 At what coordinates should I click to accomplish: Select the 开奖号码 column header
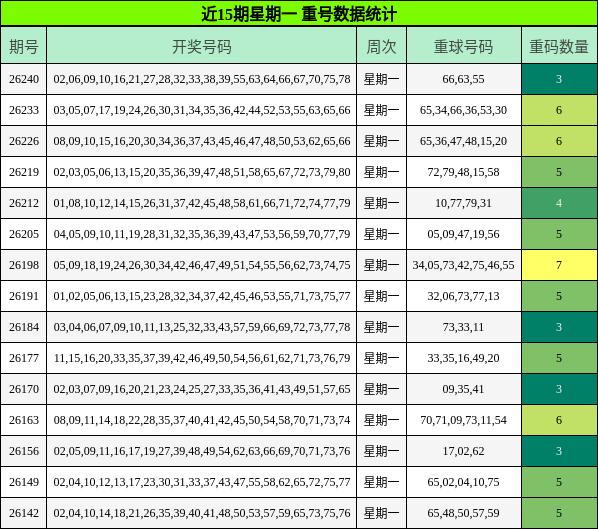(202, 46)
